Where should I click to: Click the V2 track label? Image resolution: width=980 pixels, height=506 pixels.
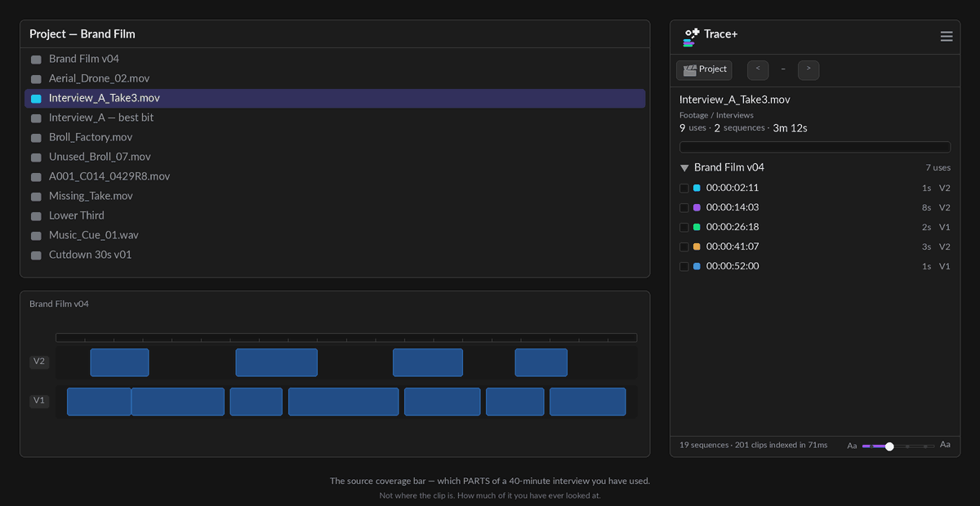coord(39,362)
